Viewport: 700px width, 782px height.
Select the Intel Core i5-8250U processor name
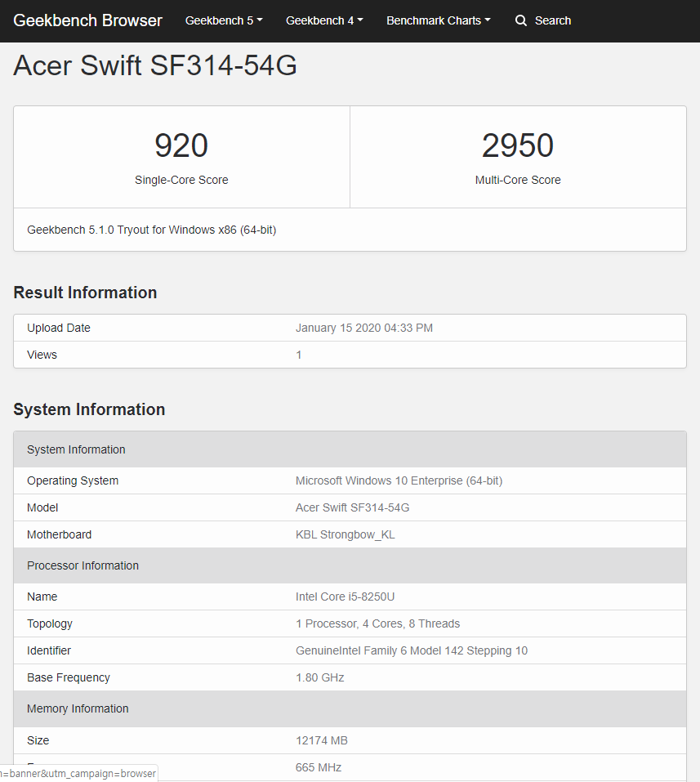(345, 597)
